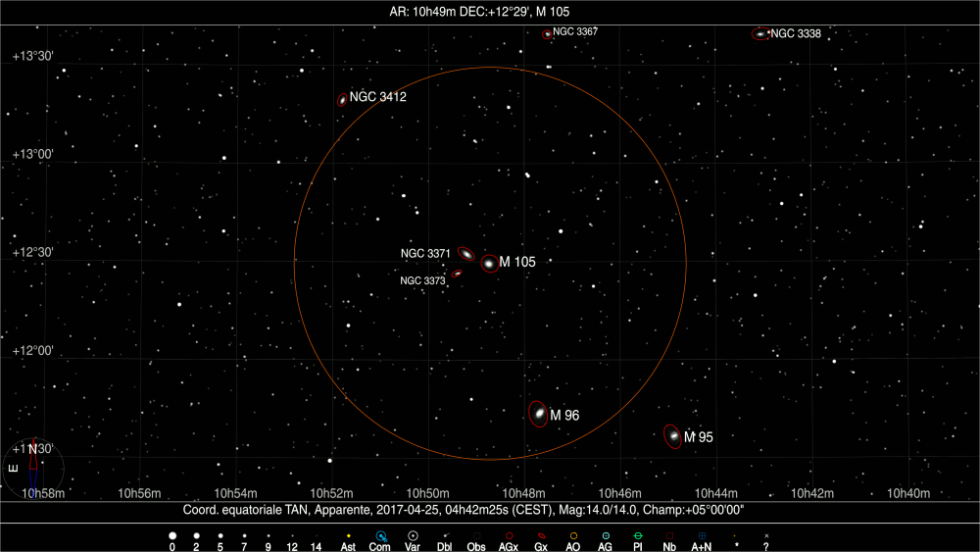Click the planetary nebula (Pl) legend icon

pyautogui.click(x=638, y=535)
